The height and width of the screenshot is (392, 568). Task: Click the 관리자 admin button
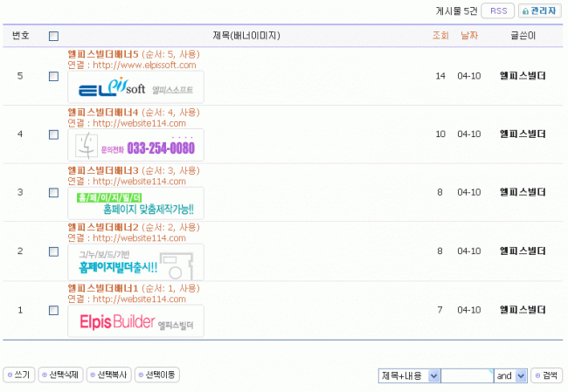tap(540, 10)
